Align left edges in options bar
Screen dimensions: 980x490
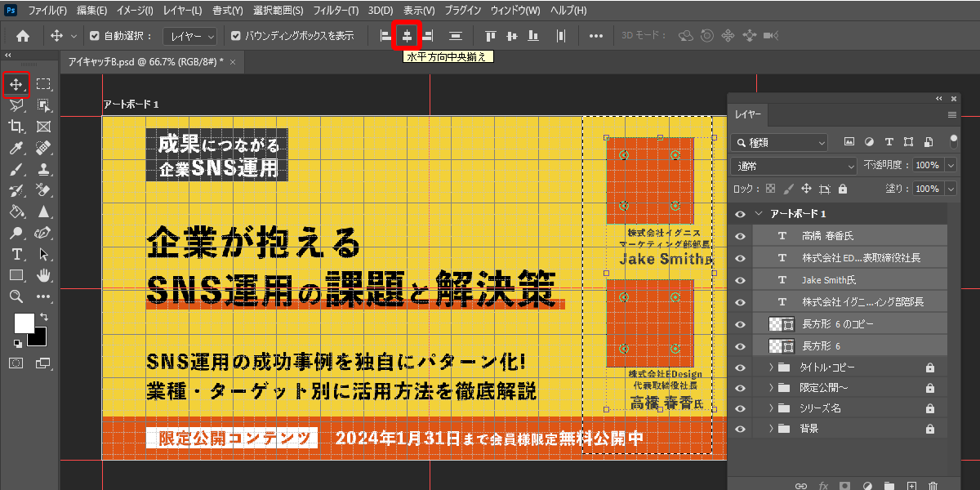coord(385,36)
